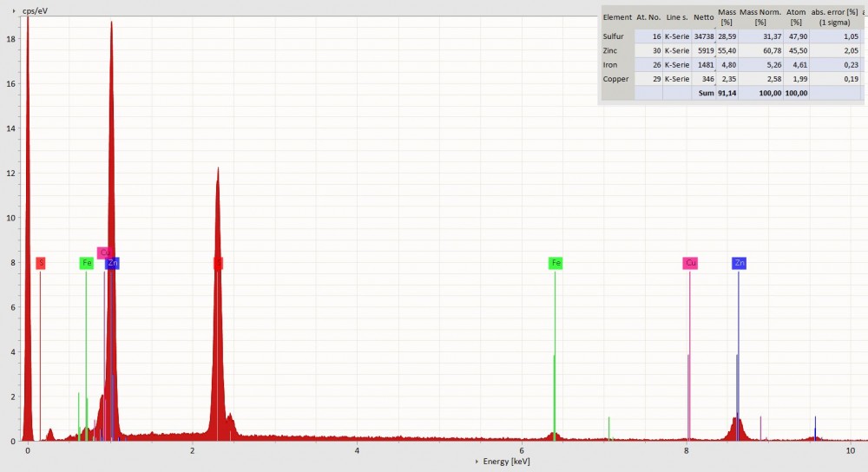Click the blue Zn marker near 8.6 keV
Image resolution: width=868 pixels, height=472 pixels.
pyautogui.click(x=739, y=263)
